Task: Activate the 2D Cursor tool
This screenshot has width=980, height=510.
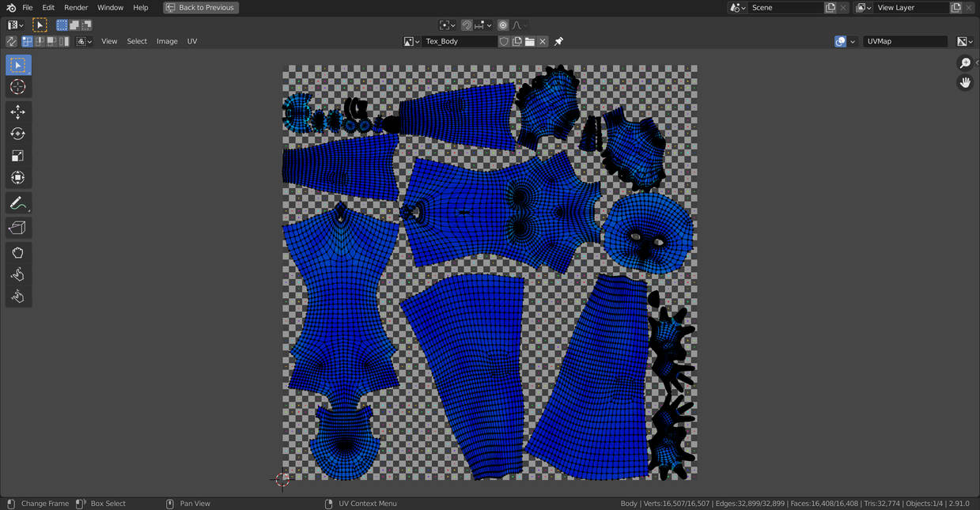Action: pos(17,87)
